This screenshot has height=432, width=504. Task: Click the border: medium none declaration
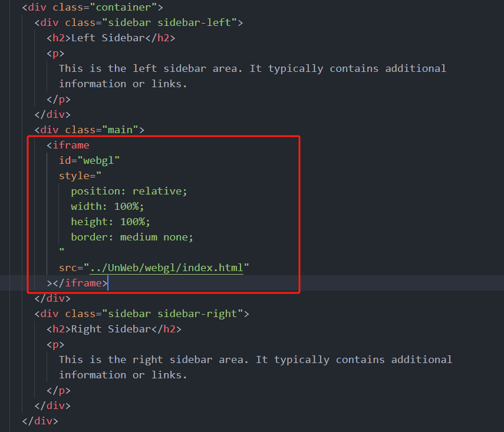coord(132,237)
